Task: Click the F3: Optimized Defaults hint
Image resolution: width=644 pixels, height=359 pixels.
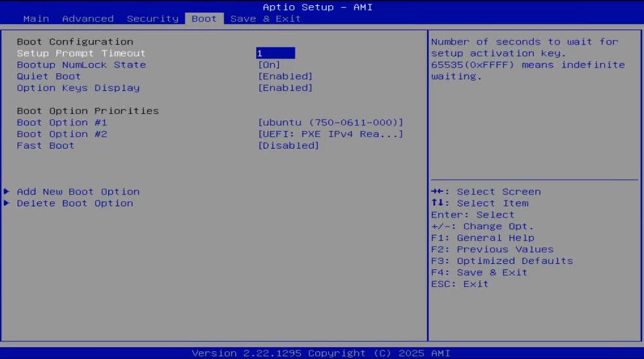Action: [x=502, y=261]
